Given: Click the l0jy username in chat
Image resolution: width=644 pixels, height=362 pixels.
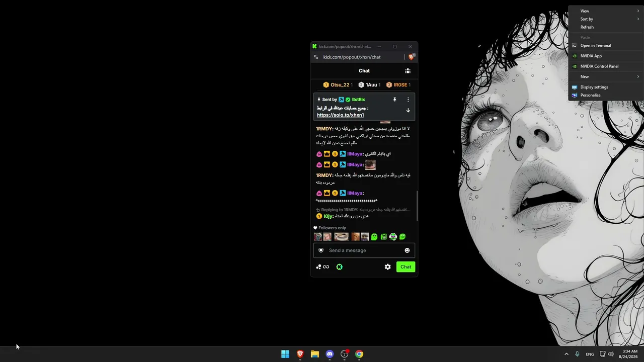Looking at the screenshot, I should (328, 216).
